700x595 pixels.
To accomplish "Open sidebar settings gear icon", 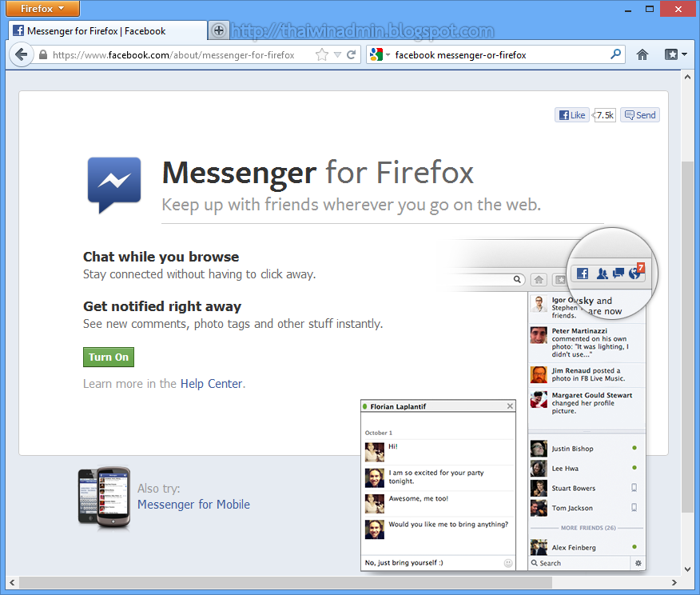I will pyautogui.click(x=638, y=563).
